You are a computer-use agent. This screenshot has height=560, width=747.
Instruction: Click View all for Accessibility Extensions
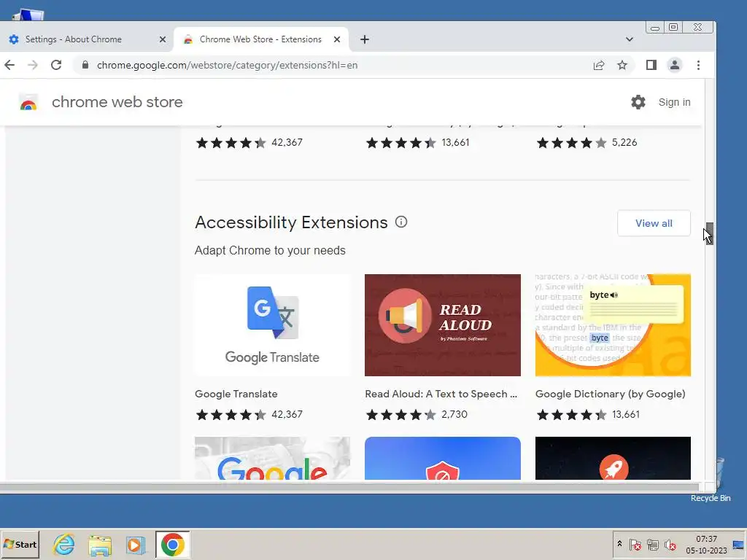tap(654, 223)
